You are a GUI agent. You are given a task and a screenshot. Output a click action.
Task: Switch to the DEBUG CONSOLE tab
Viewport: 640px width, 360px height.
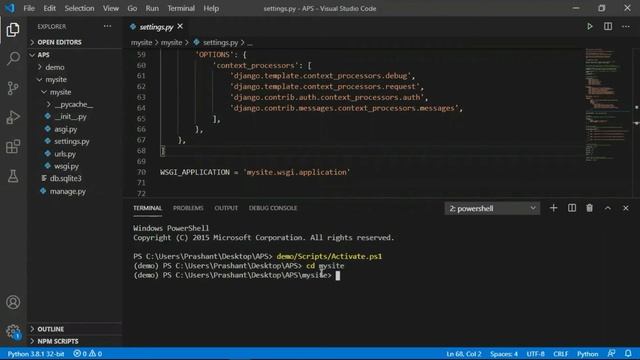[x=273, y=208]
